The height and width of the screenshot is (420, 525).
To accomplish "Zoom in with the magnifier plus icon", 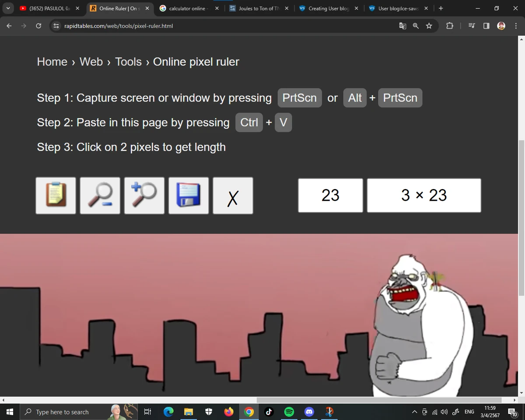I will coord(144,195).
